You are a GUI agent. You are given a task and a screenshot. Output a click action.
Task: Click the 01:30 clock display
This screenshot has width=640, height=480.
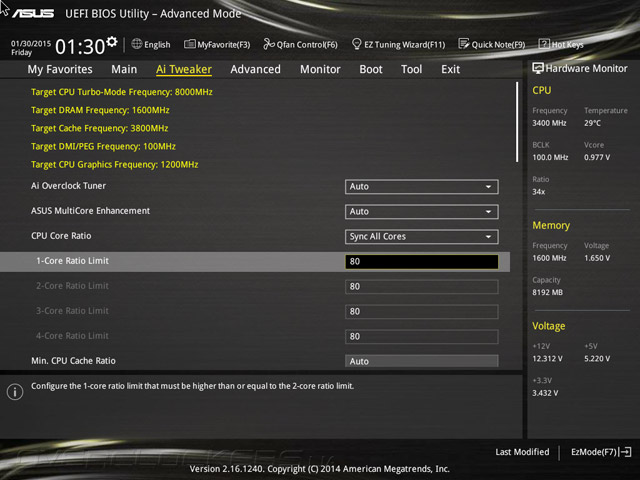80,47
